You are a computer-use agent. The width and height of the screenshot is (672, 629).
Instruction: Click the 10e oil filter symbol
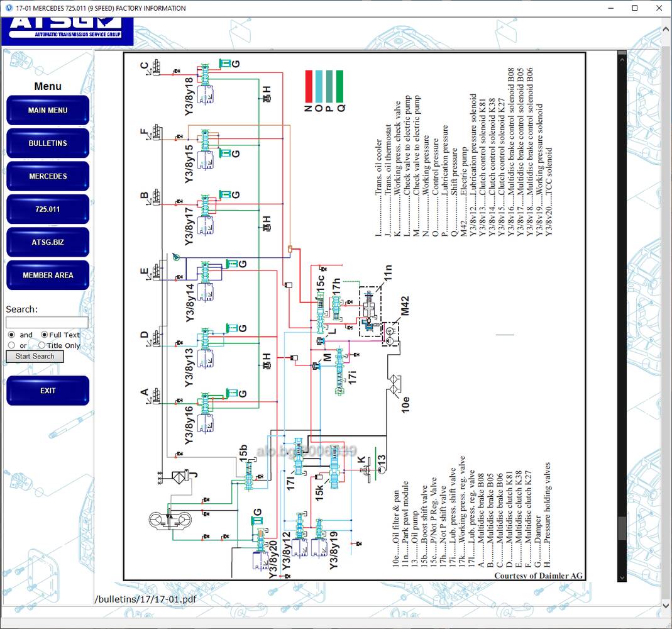coord(394,384)
